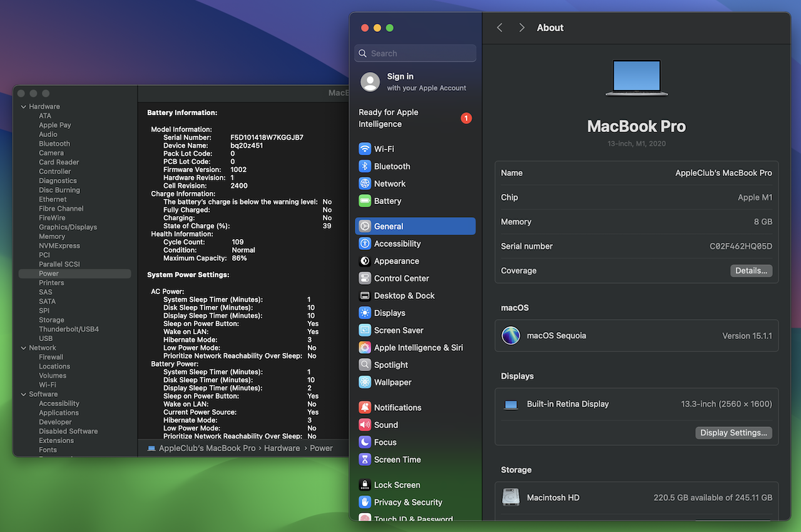Open Ready for Apple Intelligence notice
This screenshot has width=801, height=532.
coord(415,118)
